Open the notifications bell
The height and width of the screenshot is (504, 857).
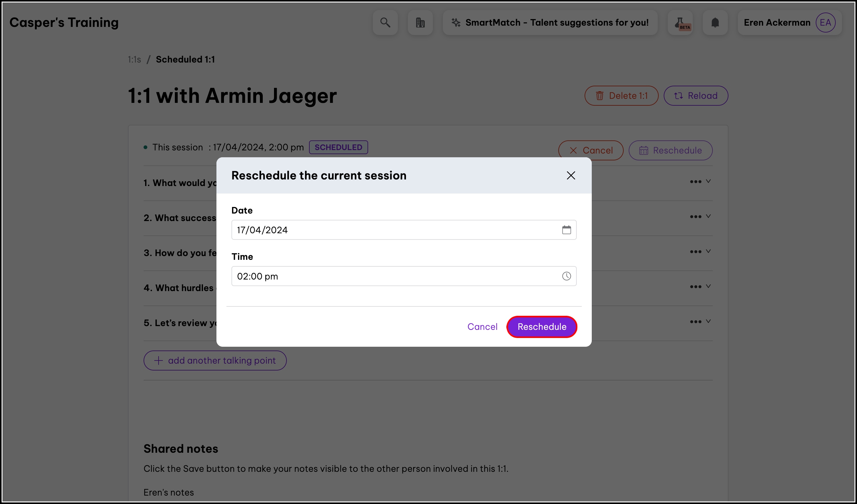pos(715,23)
